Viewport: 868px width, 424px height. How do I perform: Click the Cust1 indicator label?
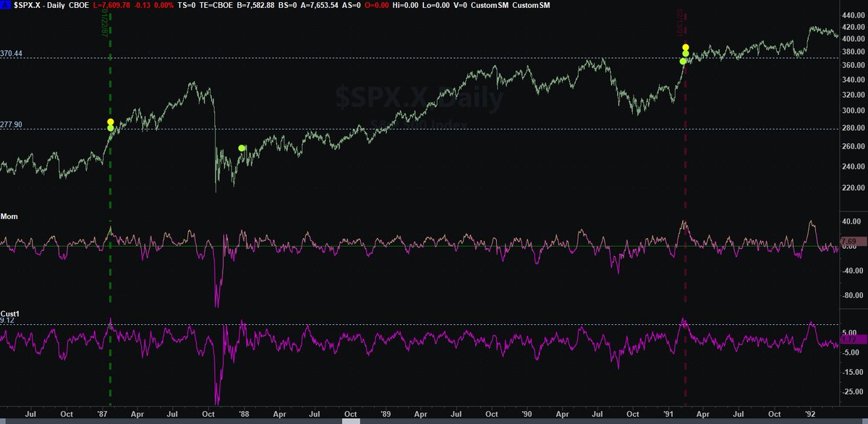pyautogui.click(x=9, y=313)
